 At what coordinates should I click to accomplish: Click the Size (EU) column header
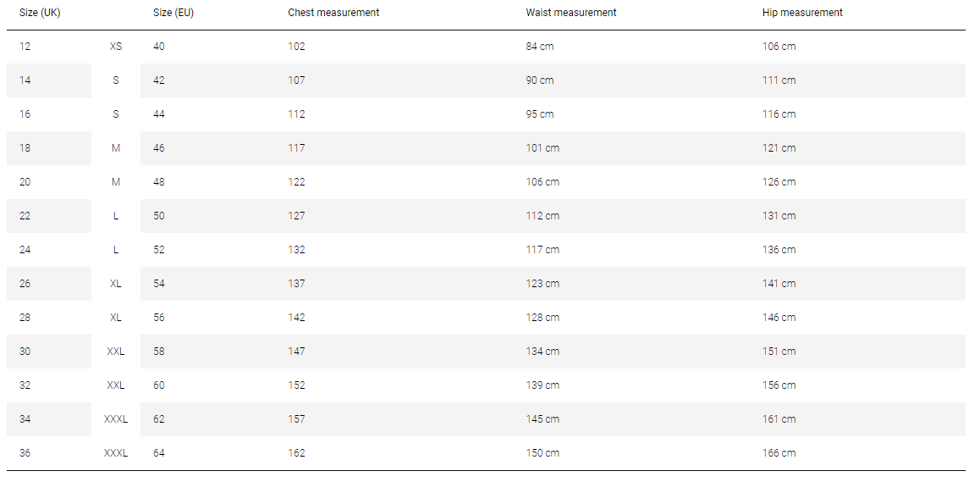pyautogui.click(x=173, y=13)
